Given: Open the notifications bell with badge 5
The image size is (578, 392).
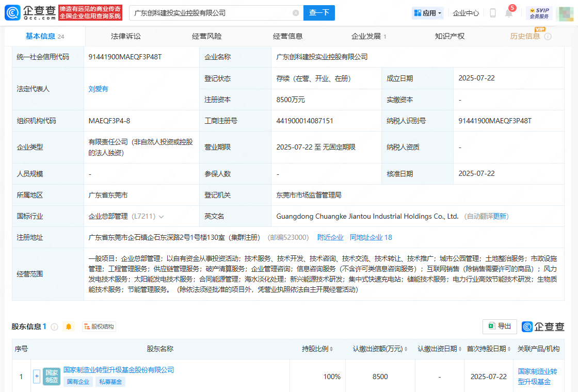Looking at the screenshot, I should click(x=509, y=12).
